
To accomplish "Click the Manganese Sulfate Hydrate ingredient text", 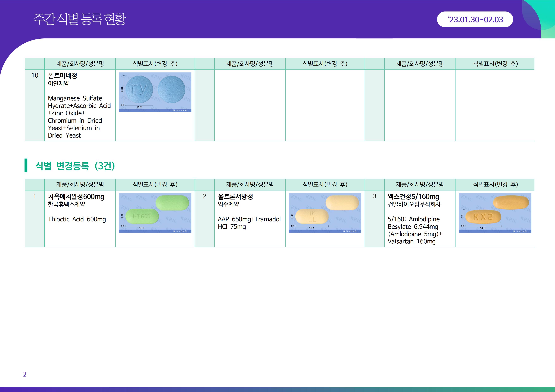I will [75, 98].
